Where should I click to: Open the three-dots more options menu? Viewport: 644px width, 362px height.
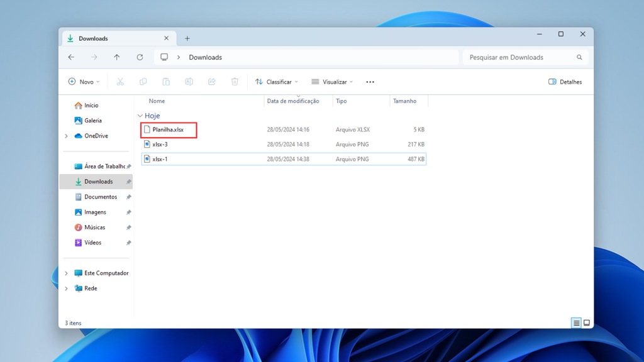(370, 82)
